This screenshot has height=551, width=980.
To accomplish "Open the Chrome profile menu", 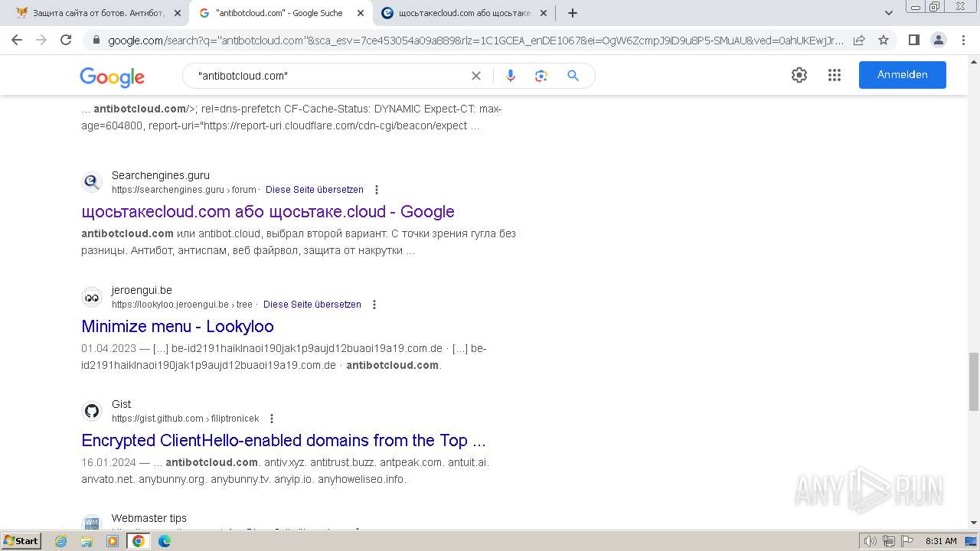I will 938,40.
